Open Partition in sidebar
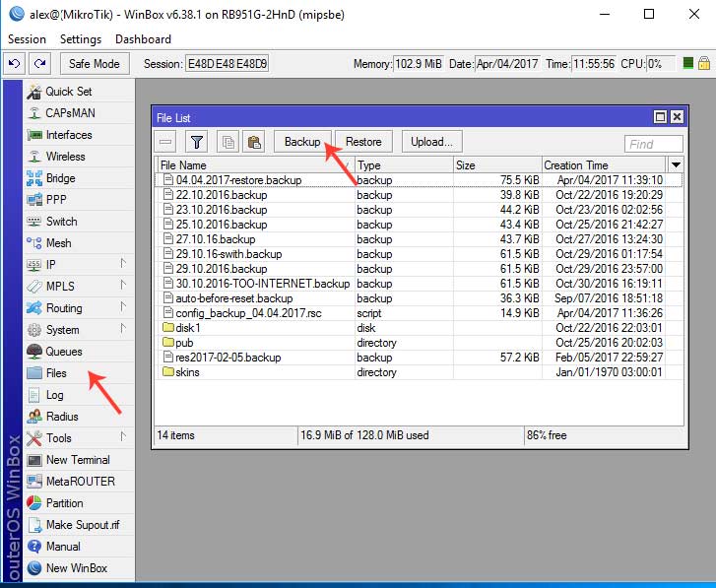This screenshot has height=588, width=716. click(x=79, y=503)
